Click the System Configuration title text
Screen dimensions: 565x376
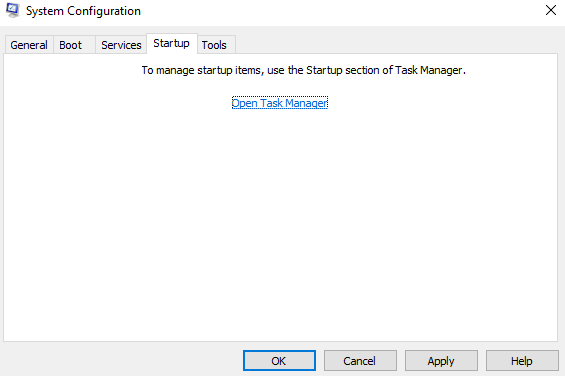click(83, 11)
